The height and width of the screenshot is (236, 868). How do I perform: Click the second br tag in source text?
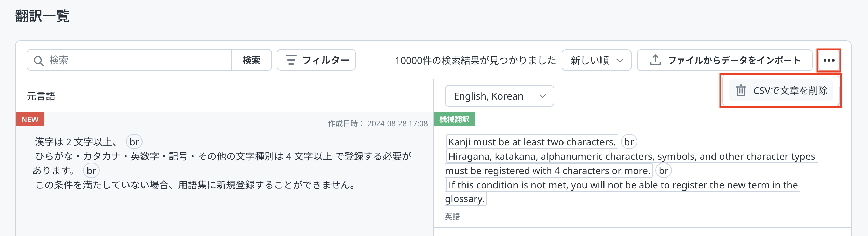(x=91, y=171)
